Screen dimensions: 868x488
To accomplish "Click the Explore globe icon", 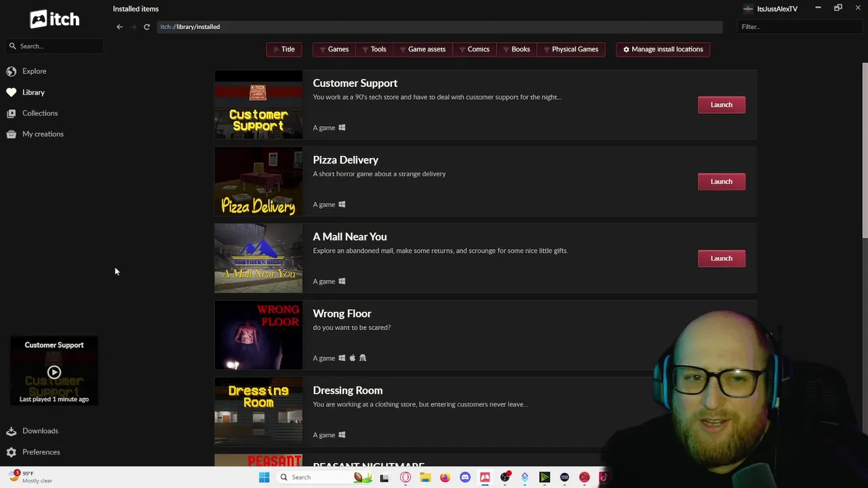I will pyautogui.click(x=12, y=71).
